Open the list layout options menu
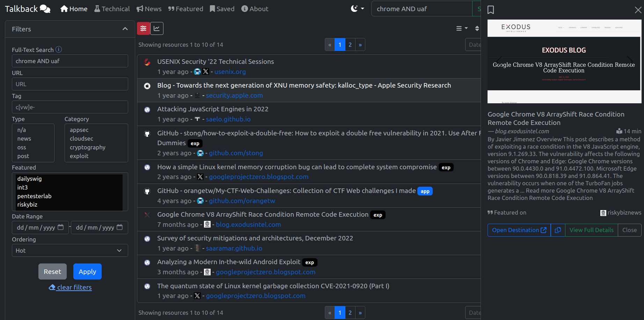This screenshot has height=320, width=644. 462,28
